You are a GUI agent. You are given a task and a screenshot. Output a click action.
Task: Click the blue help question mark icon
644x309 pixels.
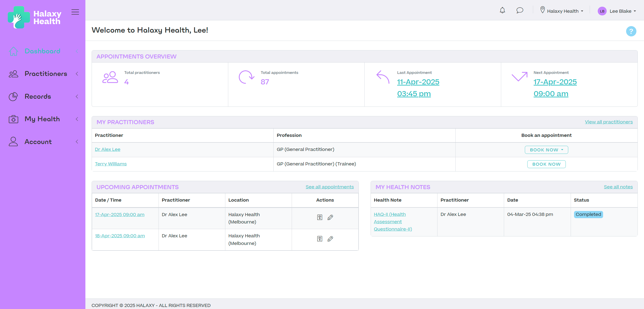(631, 31)
